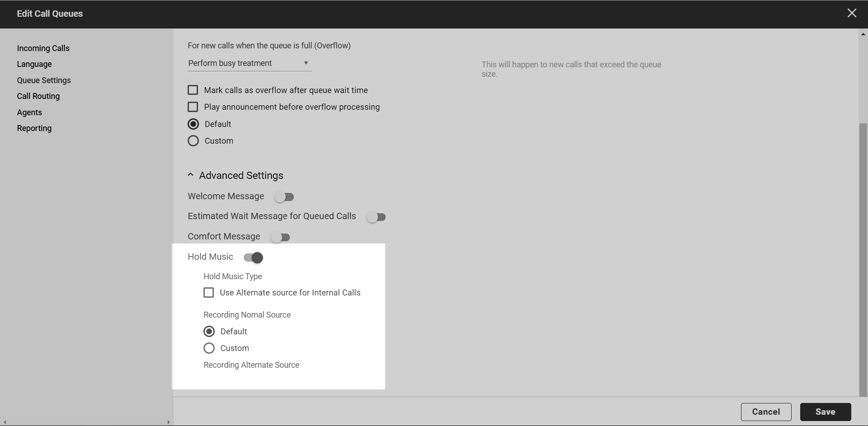868x426 pixels.
Task: Enable the Welcome Message toggle
Action: tap(284, 197)
